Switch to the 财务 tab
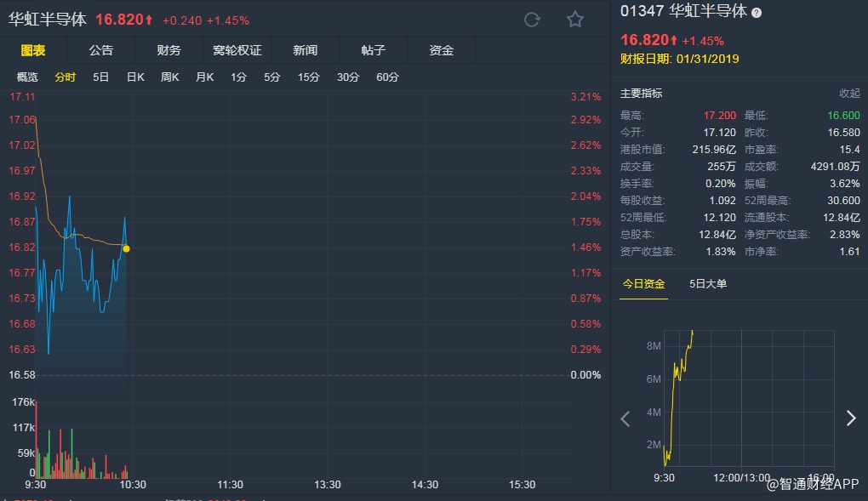The width and height of the screenshot is (868, 501). coord(169,50)
